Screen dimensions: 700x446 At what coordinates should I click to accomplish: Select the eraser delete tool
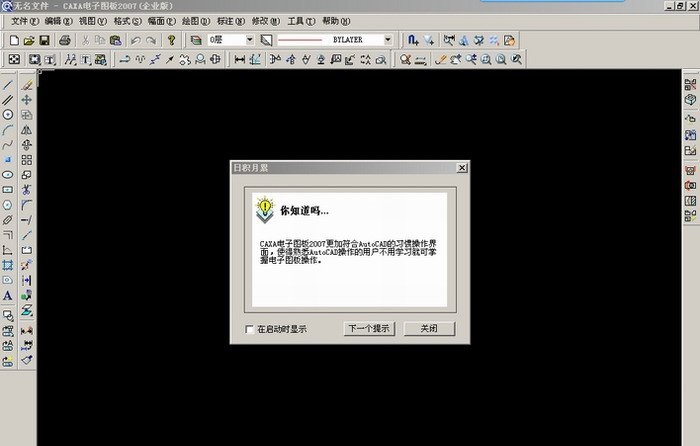tap(27, 85)
